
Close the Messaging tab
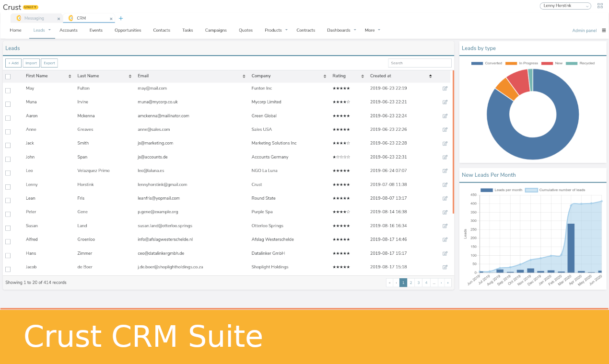[x=59, y=19]
